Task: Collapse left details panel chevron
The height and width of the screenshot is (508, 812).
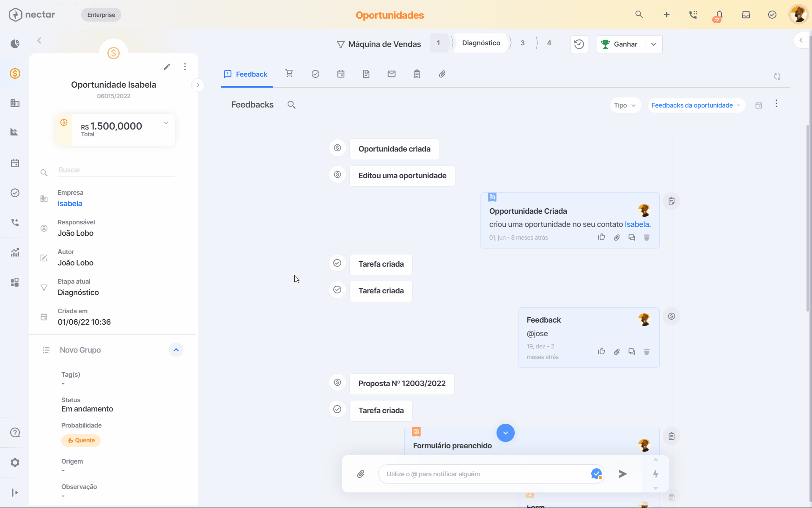Action: click(x=39, y=41)
